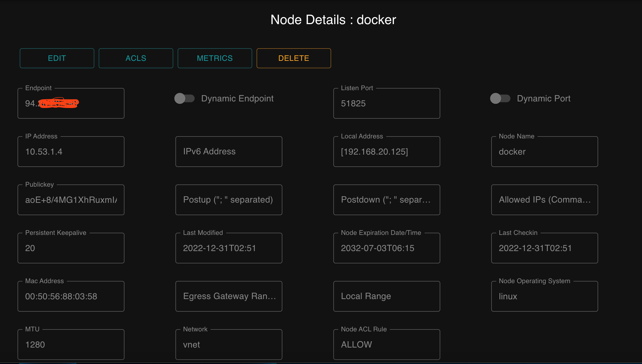Click the Persistent Keepalive field

click(x=71, y=248)
